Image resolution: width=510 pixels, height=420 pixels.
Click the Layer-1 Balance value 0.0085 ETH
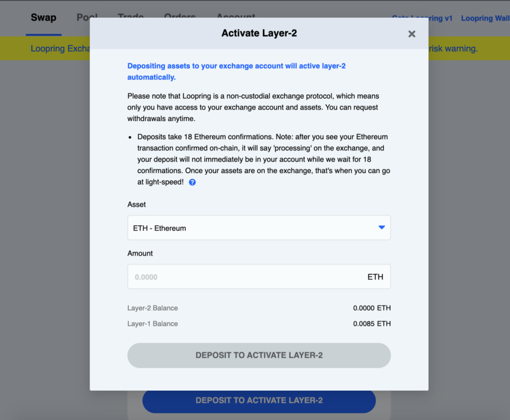(372, 324)
